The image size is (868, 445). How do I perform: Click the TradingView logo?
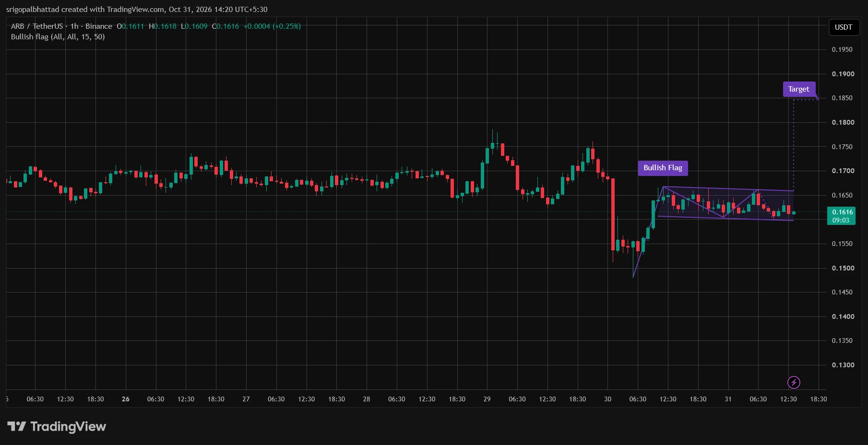point(57,426)
